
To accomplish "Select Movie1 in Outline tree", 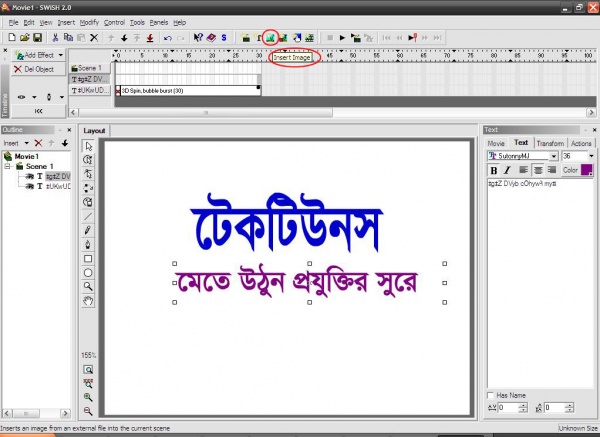I will pos(26,156).
